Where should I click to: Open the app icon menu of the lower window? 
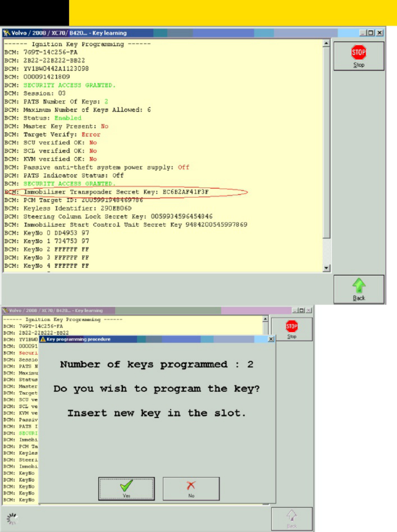click(5, 311)
